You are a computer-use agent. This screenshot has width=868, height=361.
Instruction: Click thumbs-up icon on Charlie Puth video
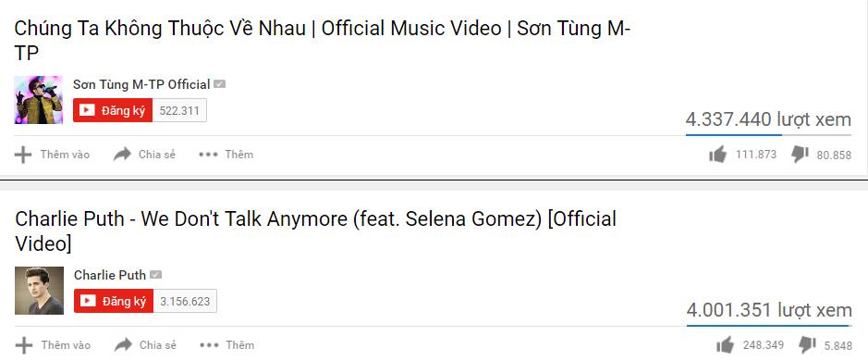coord(725,345)
